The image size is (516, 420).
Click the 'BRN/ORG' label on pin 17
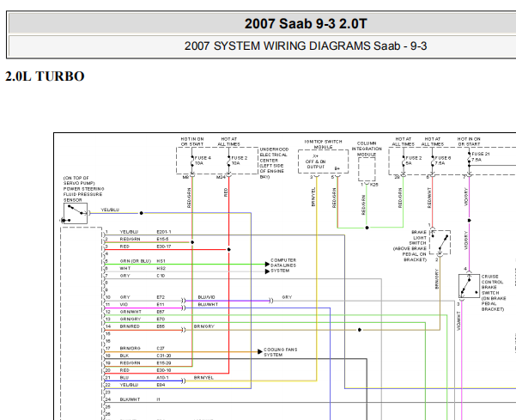click(x=130, y=348)
